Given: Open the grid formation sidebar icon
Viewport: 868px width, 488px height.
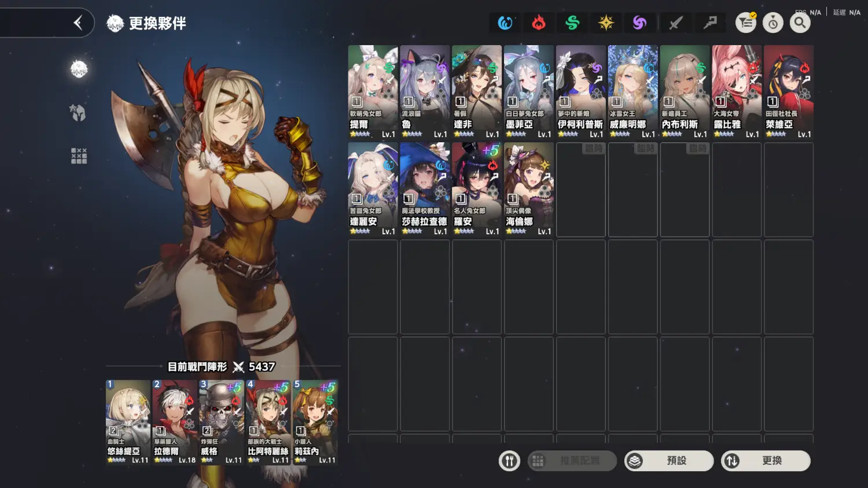Looking at the screenshot, I should coord(79,156).
